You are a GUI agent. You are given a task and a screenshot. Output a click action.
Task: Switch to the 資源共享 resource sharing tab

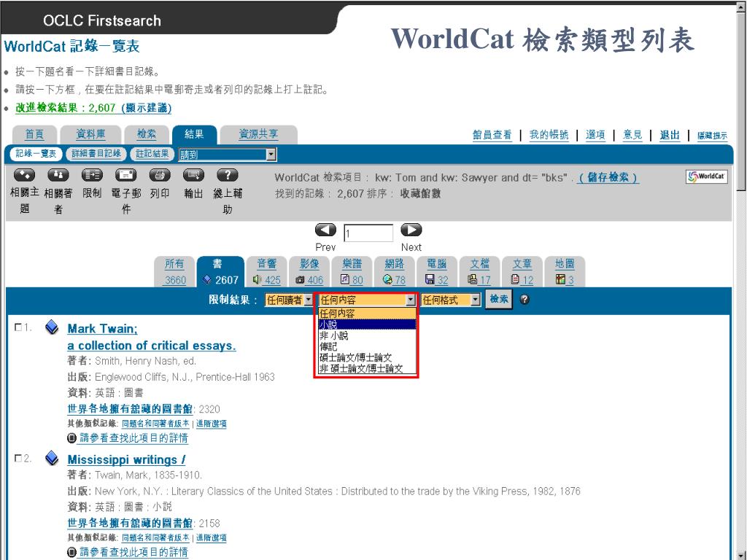tap(259, 135)
